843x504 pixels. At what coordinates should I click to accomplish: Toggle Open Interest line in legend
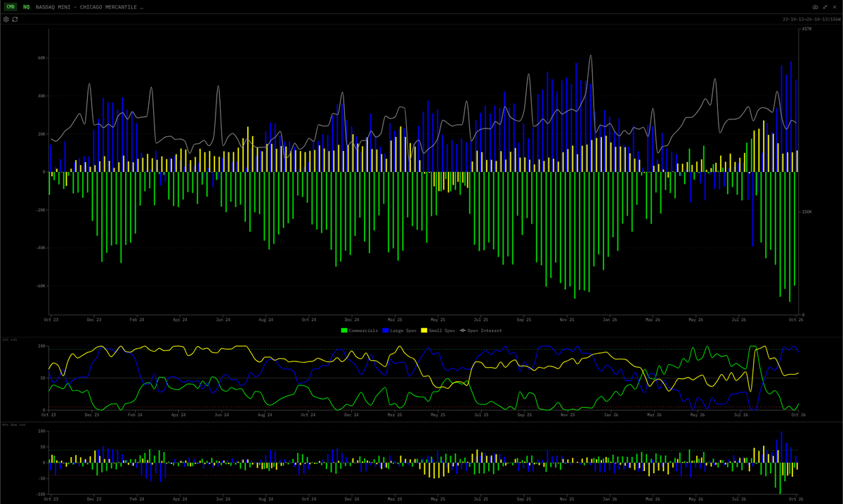point(481,330)
